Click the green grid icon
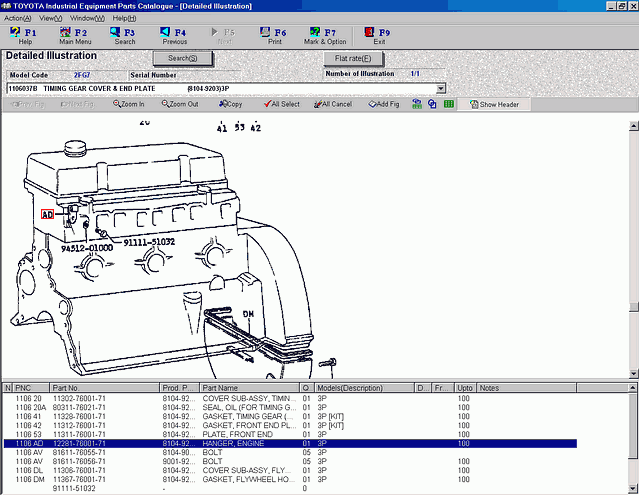This screenshot has width=639, height=495. pos(449,104)
